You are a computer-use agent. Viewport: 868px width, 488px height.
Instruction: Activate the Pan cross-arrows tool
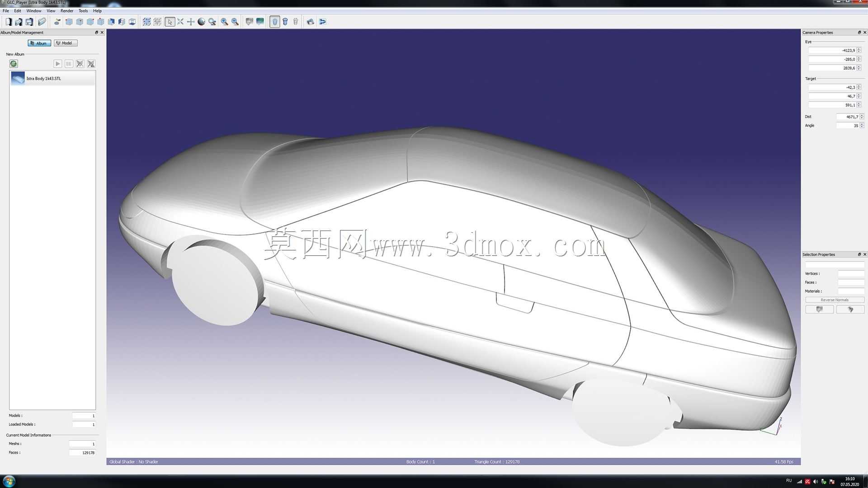(191, 22)
